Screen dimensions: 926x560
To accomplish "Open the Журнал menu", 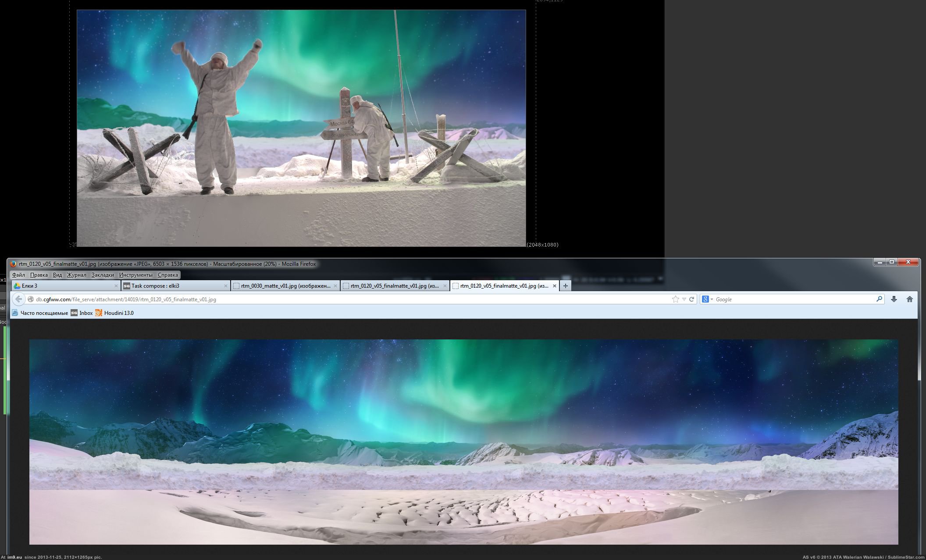I will 76,275.
